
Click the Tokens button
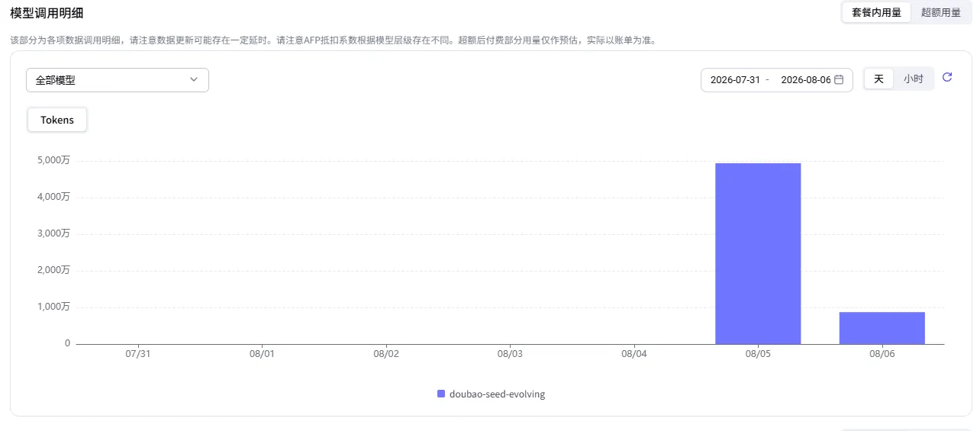57,120
